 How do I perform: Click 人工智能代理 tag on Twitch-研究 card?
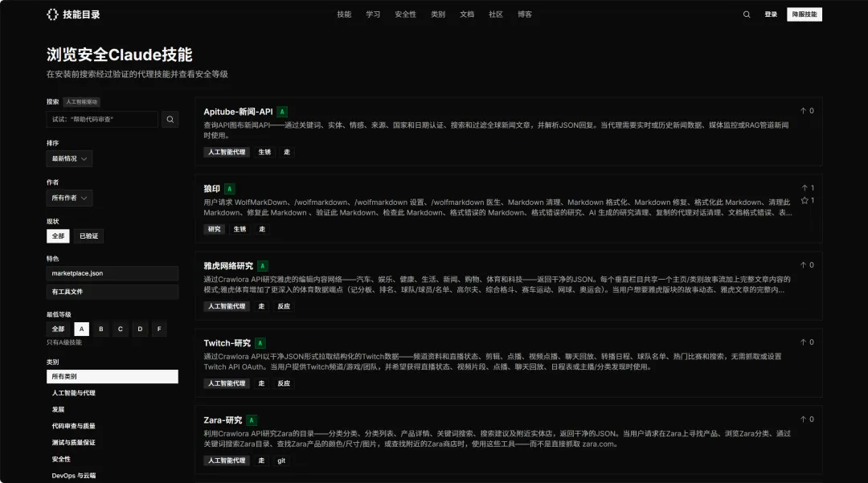[227, 383]
